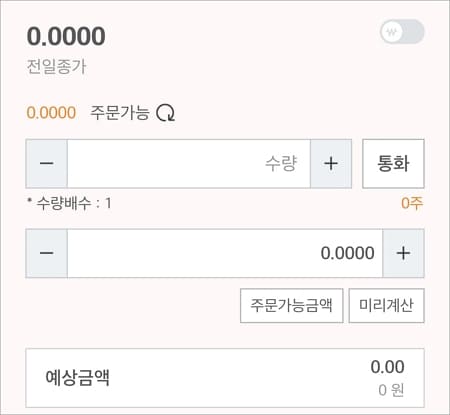Toggle the won currency switch
The width and height of the screenshot is (450, 415).
pyautogui.click(x=402, y=32)
